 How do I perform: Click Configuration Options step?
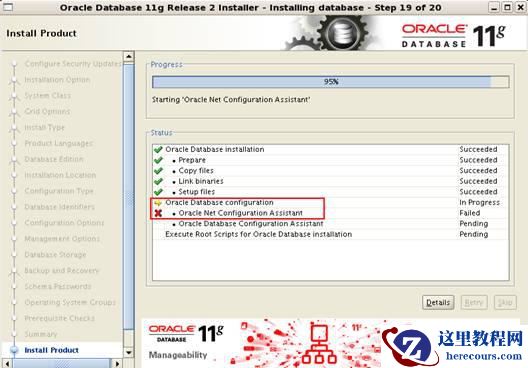pos(64,223)
